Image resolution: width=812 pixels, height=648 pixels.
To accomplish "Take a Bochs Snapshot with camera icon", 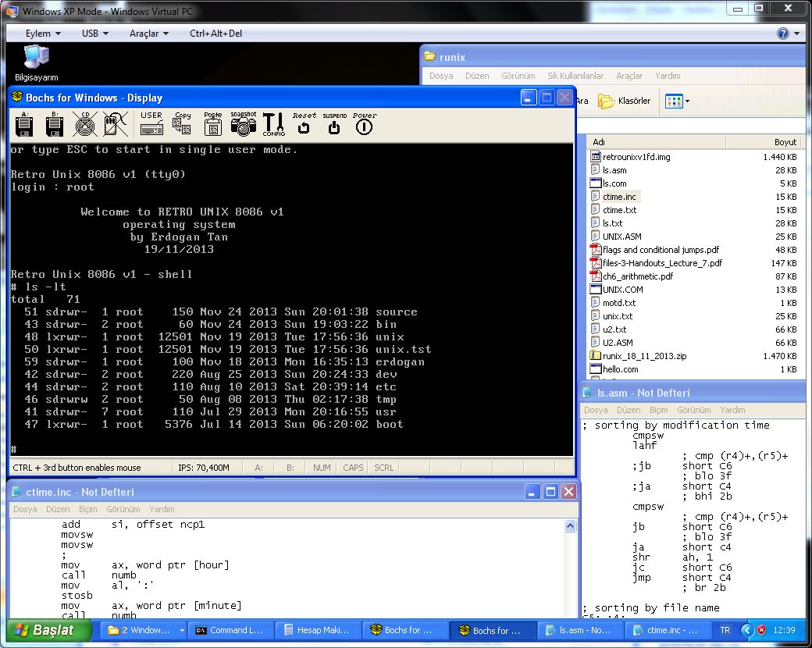I will 244,124.
